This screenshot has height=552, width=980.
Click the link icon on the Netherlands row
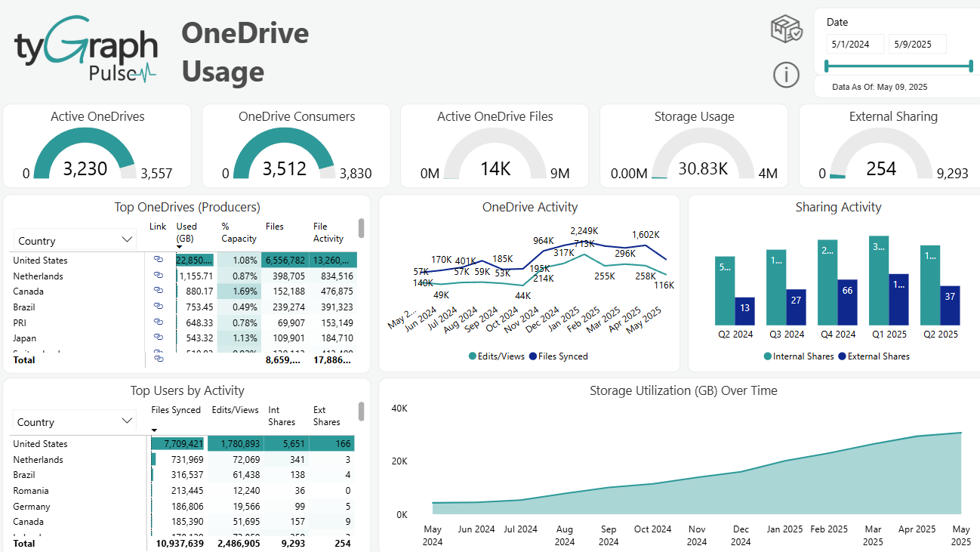158,276
